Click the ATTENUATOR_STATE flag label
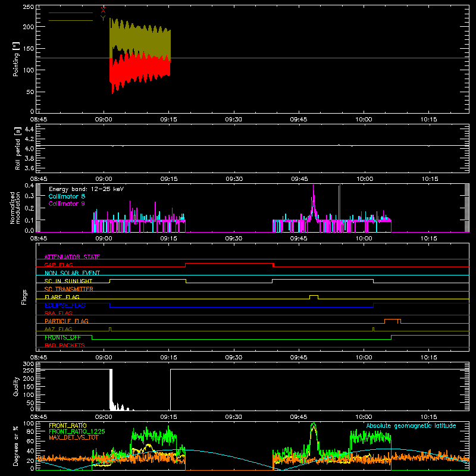Image resolution: width=476 pixels, height=476 pixels. 72,257
